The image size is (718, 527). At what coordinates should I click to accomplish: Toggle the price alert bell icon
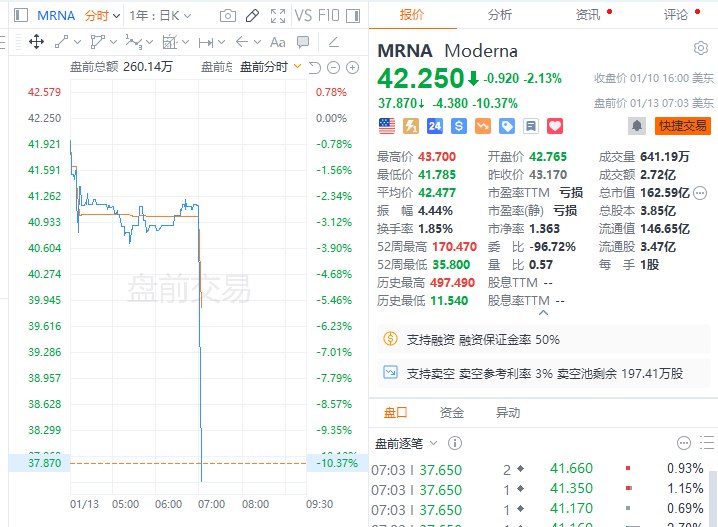[636, 126]
